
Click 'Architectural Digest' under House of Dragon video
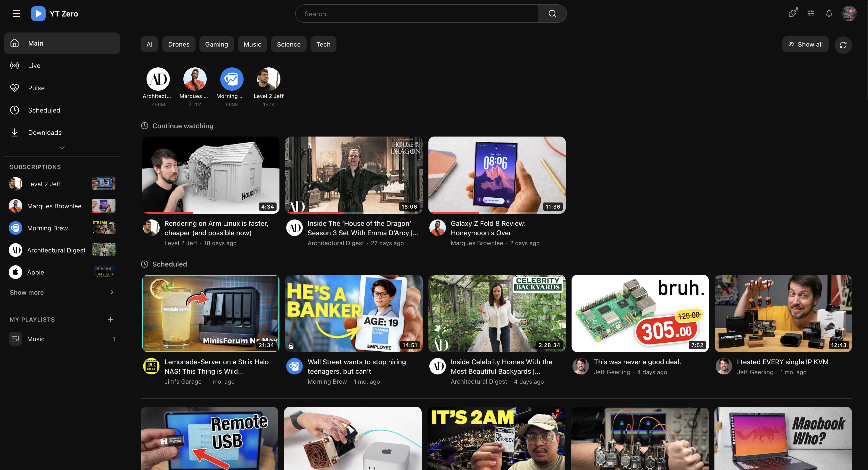tap(336, 243)
